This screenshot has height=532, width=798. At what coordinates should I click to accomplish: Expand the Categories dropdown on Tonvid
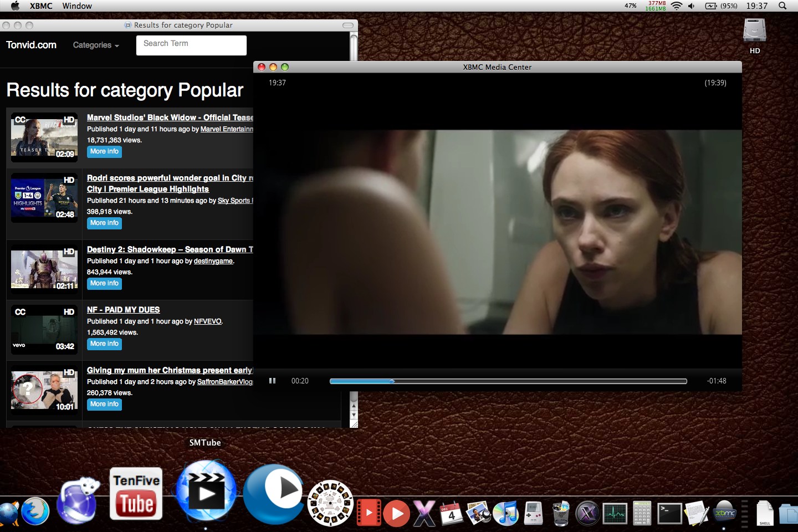96,45
